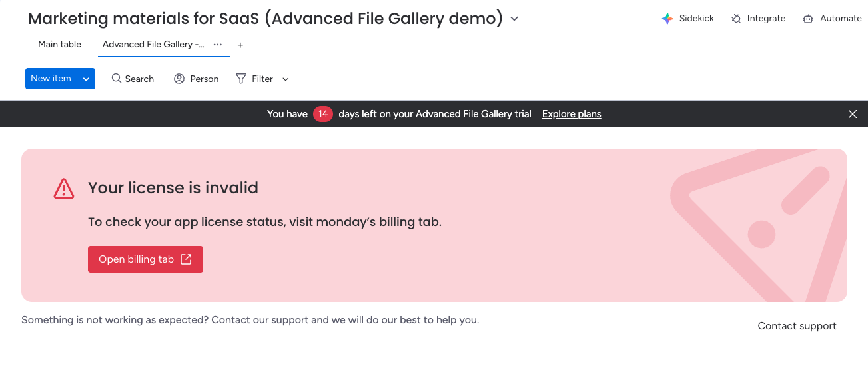Select the Advanced File Gallery tab
Screen dimensions: 868x368
[153, 45]
